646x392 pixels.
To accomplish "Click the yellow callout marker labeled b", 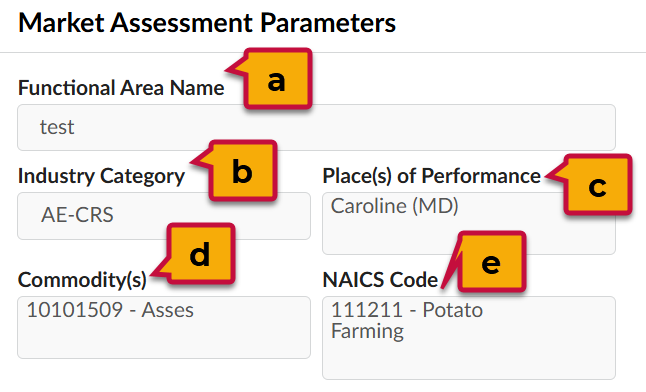I will (242, 171).
